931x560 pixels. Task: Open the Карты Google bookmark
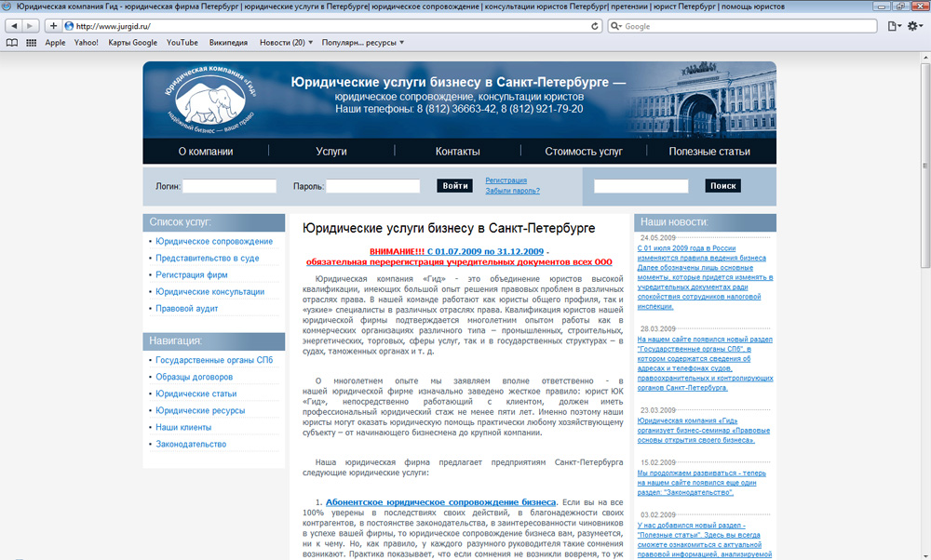[132, 43]
